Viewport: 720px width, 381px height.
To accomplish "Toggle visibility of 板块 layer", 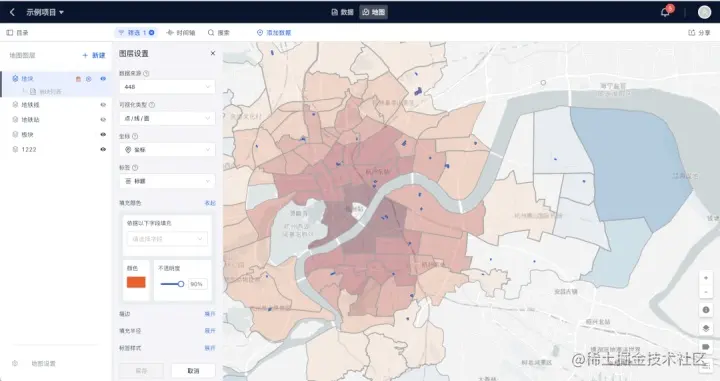I will 103,134.
